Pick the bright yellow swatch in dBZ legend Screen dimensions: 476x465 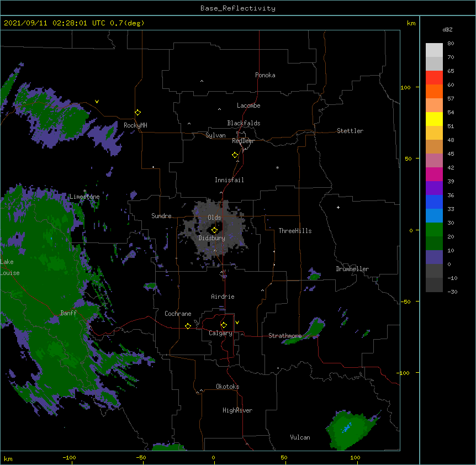click(434, 119)
